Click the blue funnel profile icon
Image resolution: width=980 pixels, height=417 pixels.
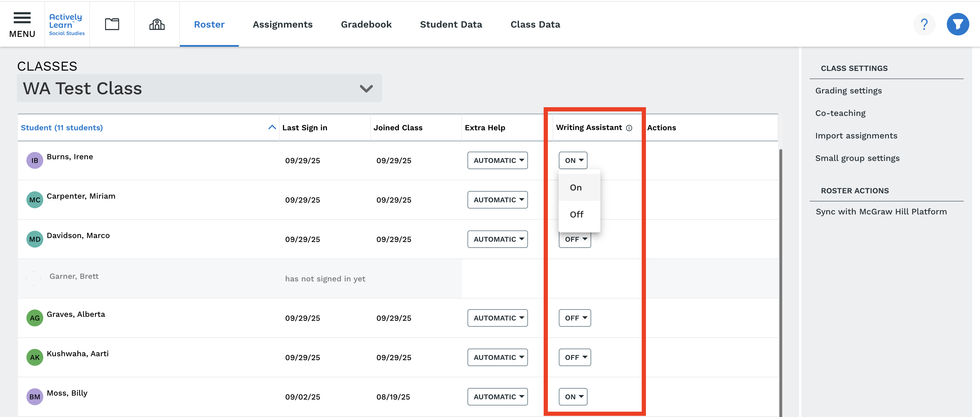957,24
